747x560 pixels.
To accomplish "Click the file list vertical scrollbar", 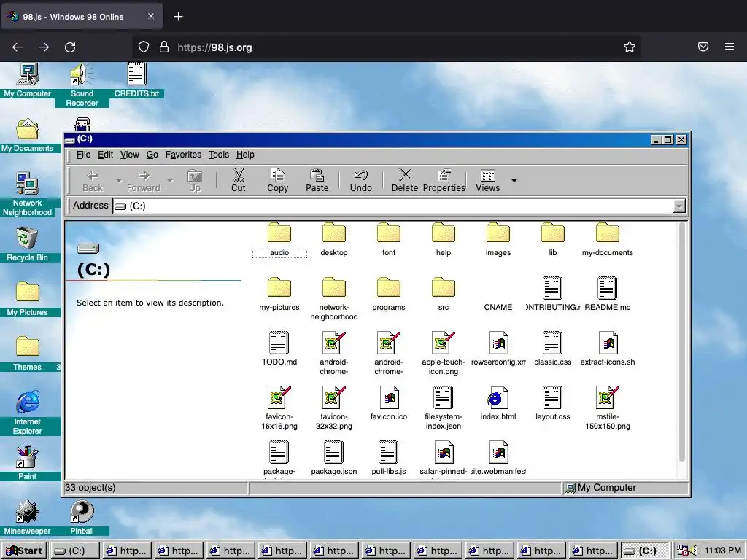I will click(x=682, y=343).
